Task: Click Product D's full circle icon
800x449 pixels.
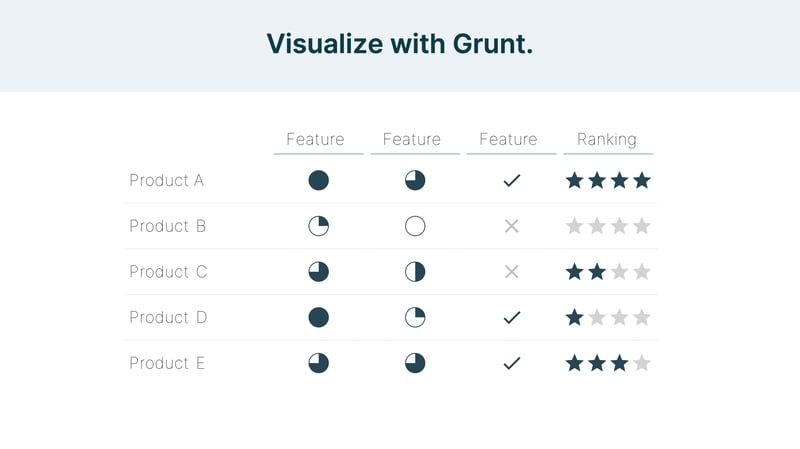Action: tap(318, 317)
